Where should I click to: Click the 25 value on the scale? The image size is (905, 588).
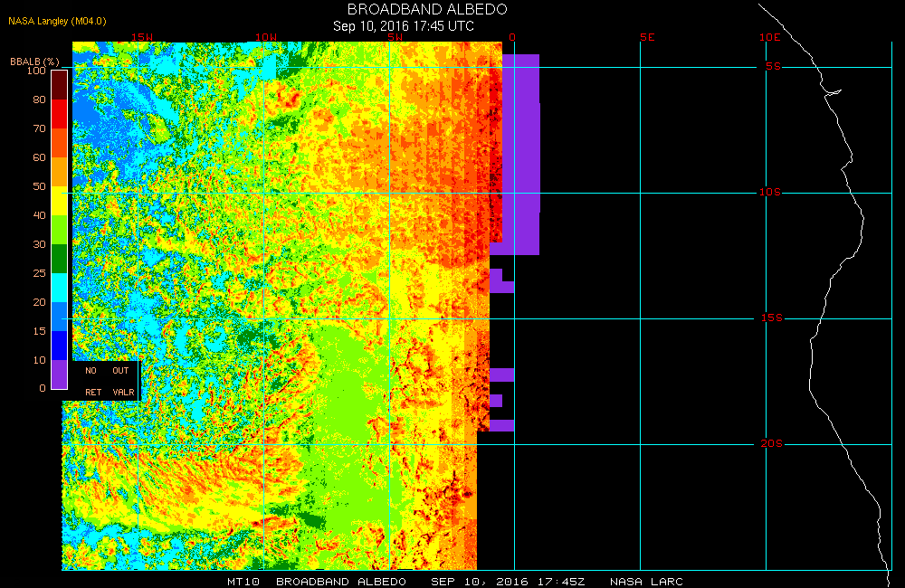tap(39, 273)
